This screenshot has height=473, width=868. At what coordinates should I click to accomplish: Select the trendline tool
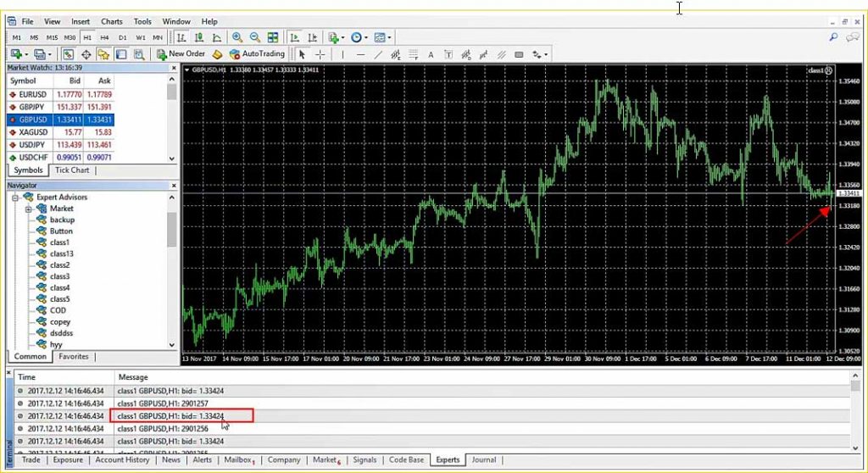coord(378,54)
